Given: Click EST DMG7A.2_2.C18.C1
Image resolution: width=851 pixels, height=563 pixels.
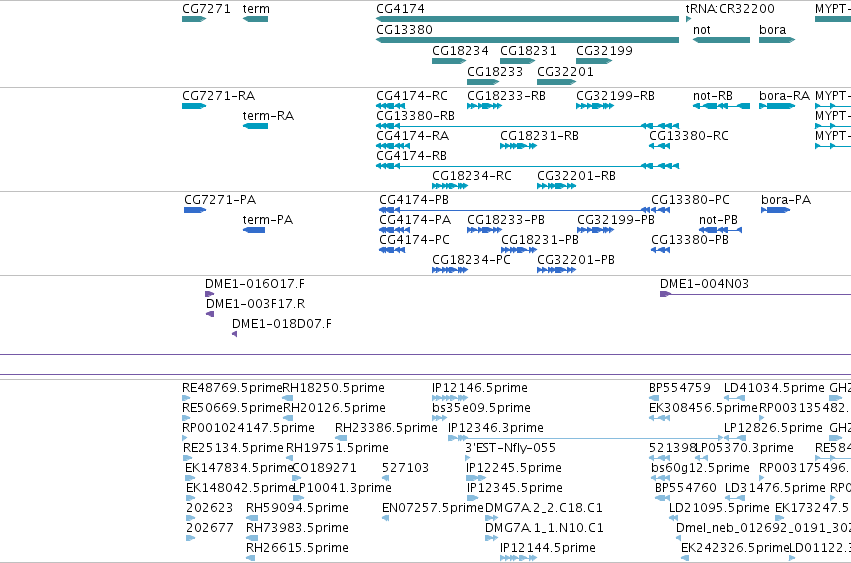Looking at the screenshot, I should (x=544, y=508).
